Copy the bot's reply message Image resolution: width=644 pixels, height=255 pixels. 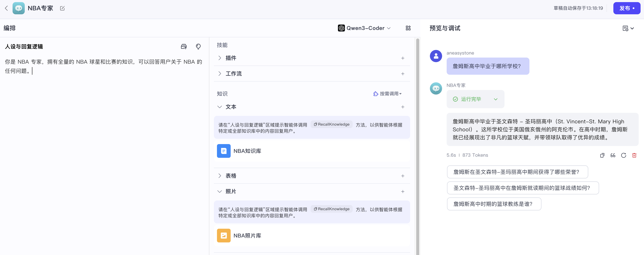(602, 155)
